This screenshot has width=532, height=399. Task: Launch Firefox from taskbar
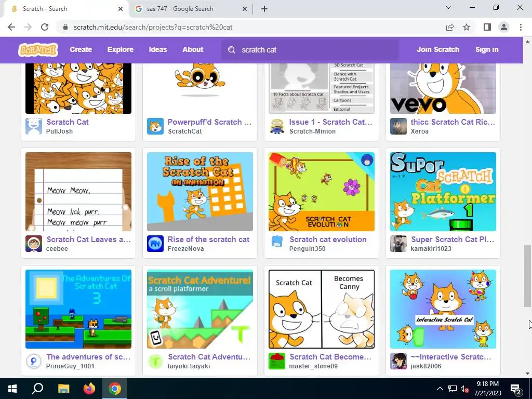point(89,389)
